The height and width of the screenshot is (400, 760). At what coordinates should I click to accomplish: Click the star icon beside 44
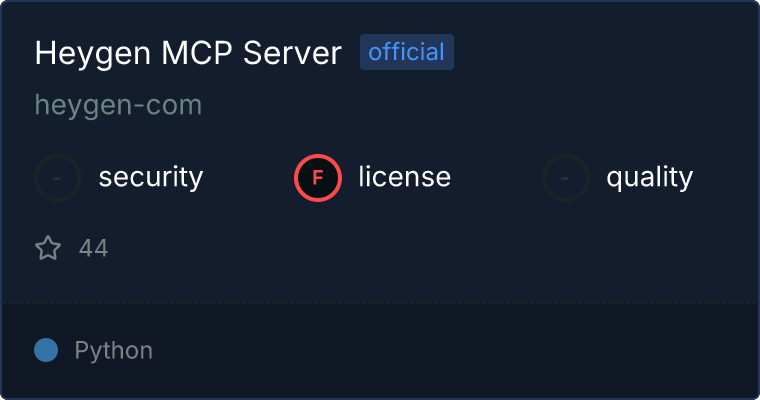coord(48,248)
